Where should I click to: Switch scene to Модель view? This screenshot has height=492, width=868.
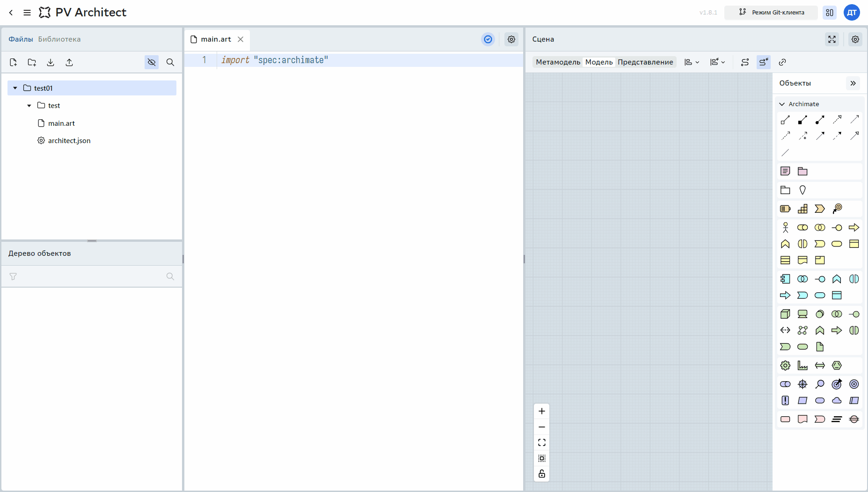coord(599,62)
